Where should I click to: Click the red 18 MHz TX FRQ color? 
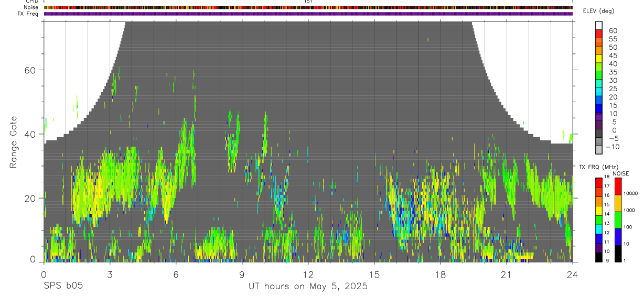click(598, 182)
